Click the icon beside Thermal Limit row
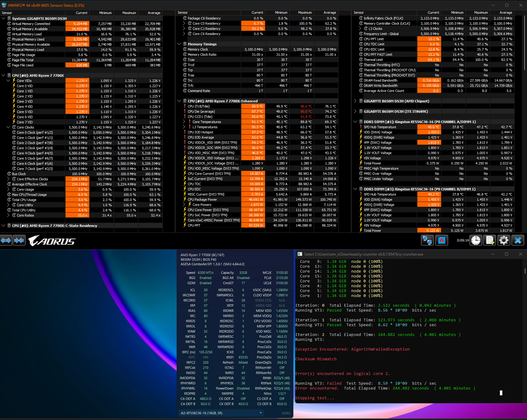Image resolution: width=527 pixels, height=420 pixels. [x=361, y=60]
